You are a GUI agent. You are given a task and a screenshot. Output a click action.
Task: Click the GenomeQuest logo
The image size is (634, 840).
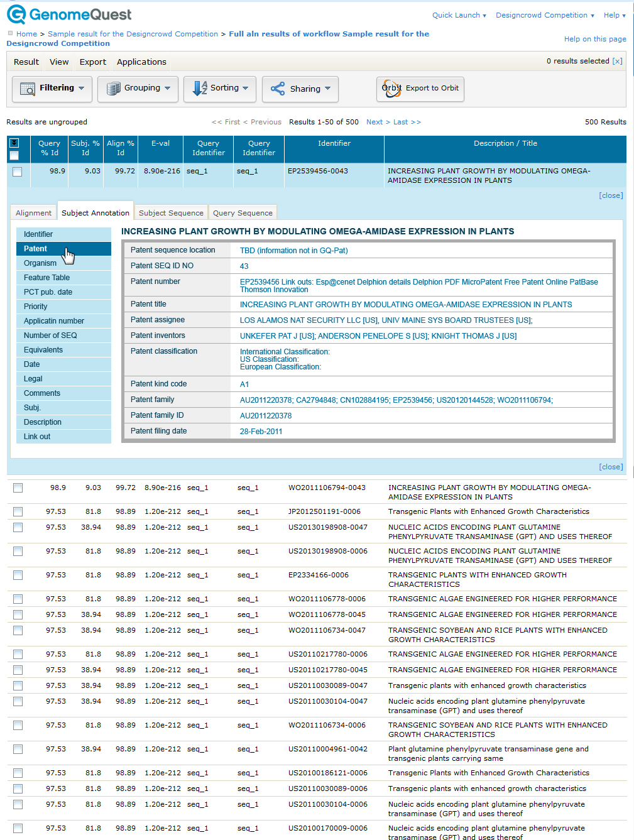point(69,14)
